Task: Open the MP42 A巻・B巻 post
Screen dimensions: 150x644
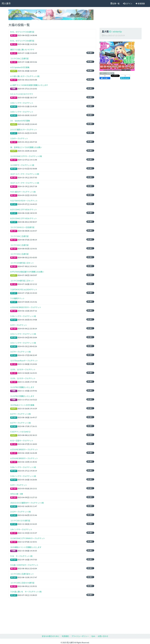Action: [x=16, y=494]
